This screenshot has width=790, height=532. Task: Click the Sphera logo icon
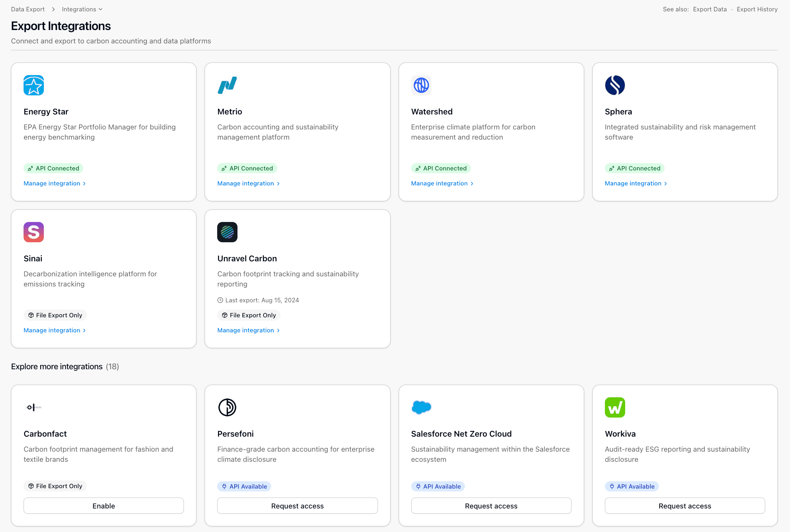(615, 85)
